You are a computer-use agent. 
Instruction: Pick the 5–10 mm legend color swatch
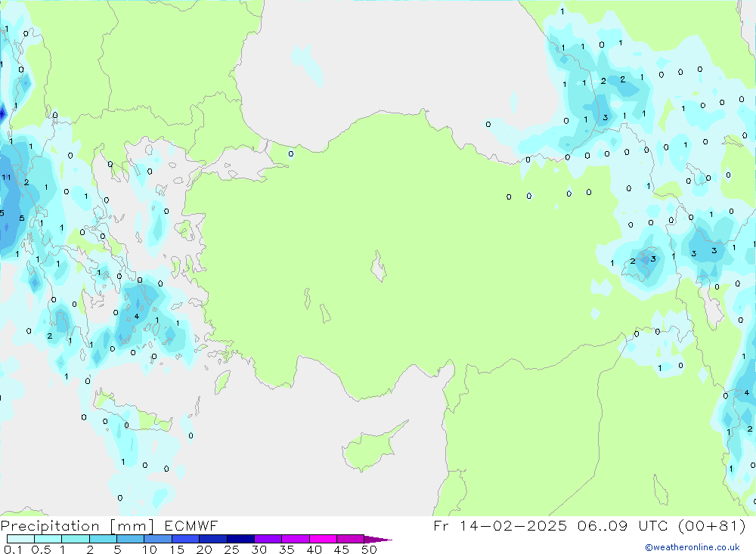(130, 539)
